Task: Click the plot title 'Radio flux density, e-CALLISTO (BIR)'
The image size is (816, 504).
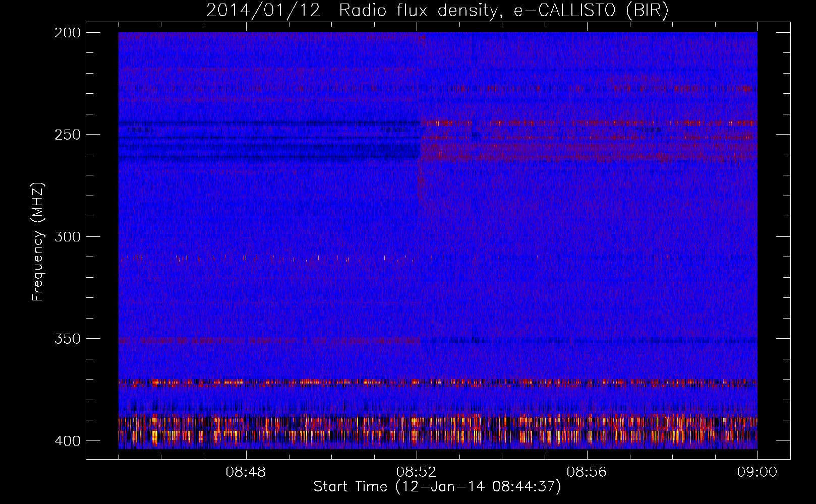Action: pos(503,11)
